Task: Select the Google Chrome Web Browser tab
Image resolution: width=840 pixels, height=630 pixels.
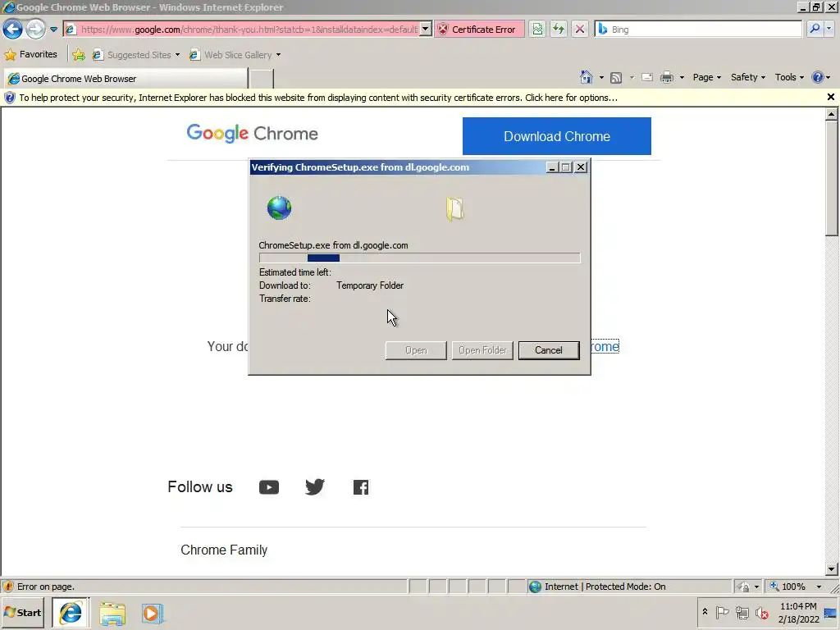Action: tap(126, 79)
